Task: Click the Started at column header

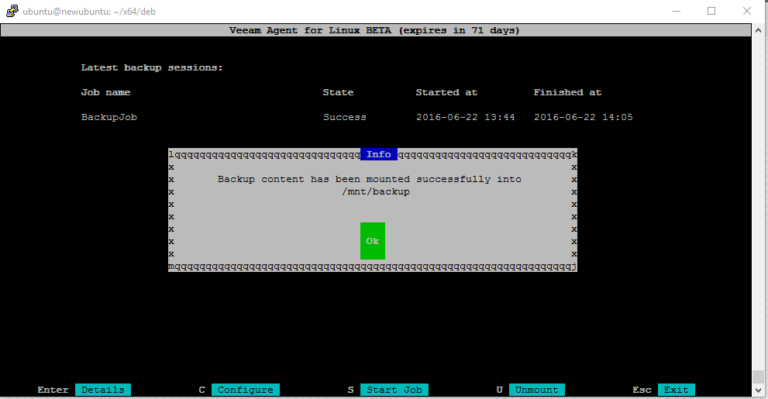Action: coord(446,92)
